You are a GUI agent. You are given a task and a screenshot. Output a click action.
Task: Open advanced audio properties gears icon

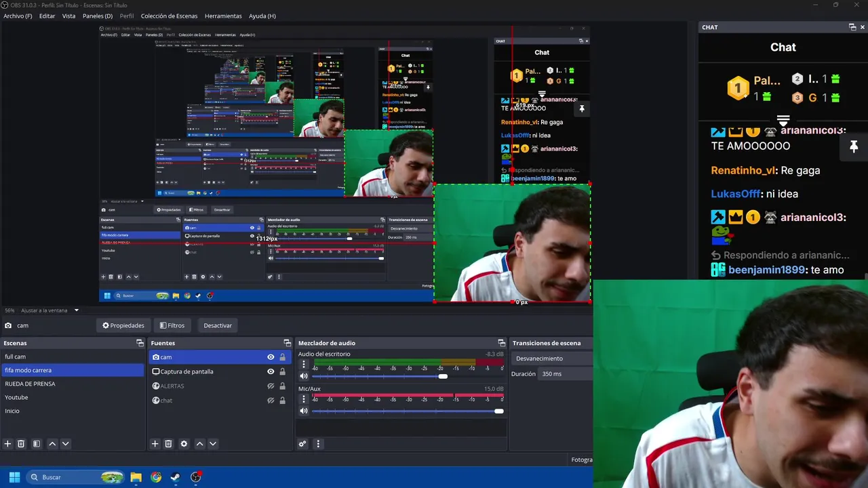(302, 444)
